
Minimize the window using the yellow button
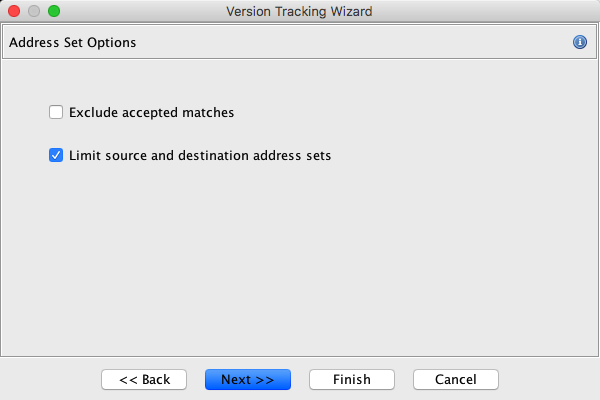[34, 11]
